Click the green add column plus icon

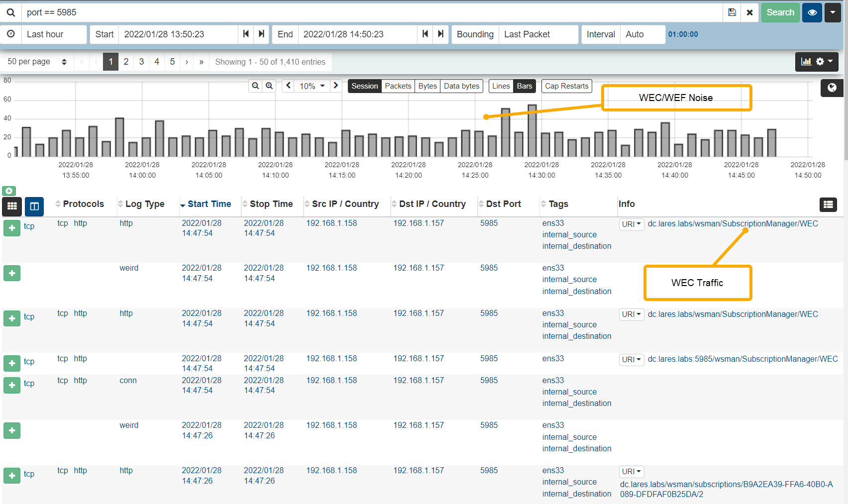(9, 191)
